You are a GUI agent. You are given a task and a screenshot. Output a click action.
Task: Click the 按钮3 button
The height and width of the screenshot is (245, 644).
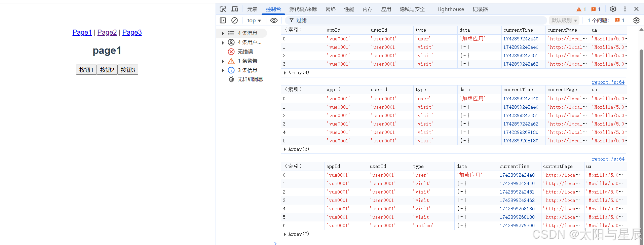(128, 70)
